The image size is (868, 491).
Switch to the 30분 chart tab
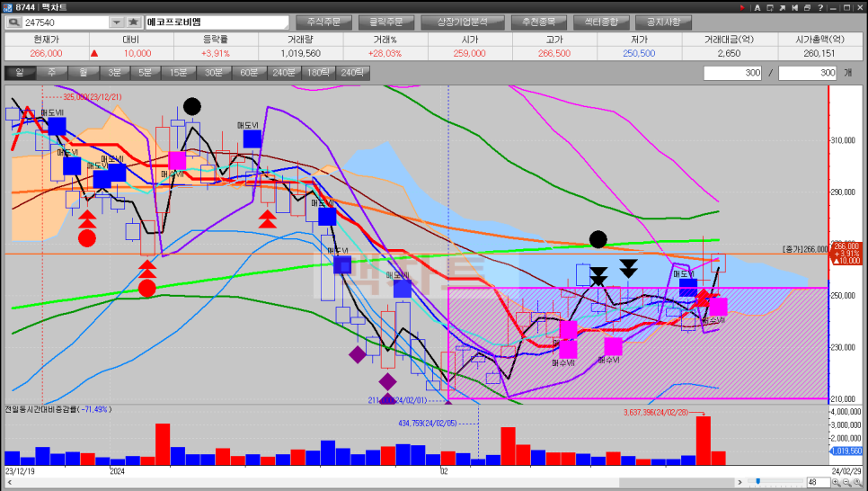point(214,73)
